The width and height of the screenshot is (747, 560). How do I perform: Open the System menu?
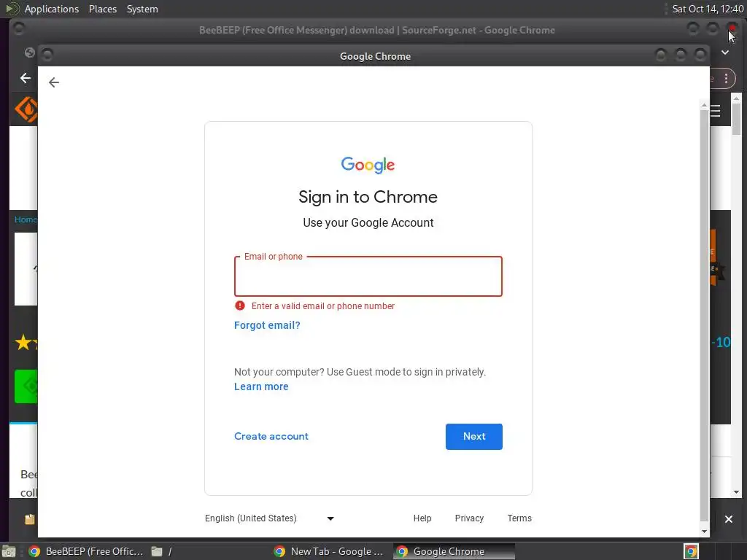point(142,9)
